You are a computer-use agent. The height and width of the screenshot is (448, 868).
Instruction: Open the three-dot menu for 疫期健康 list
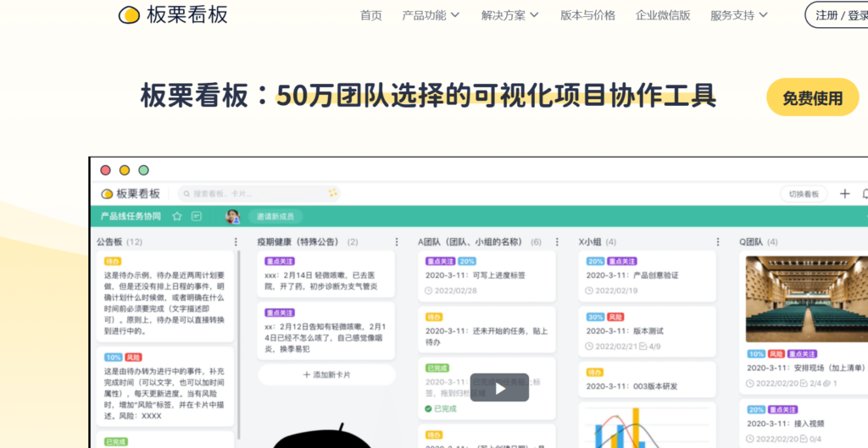pyautogui.click(x=397, y=242)
